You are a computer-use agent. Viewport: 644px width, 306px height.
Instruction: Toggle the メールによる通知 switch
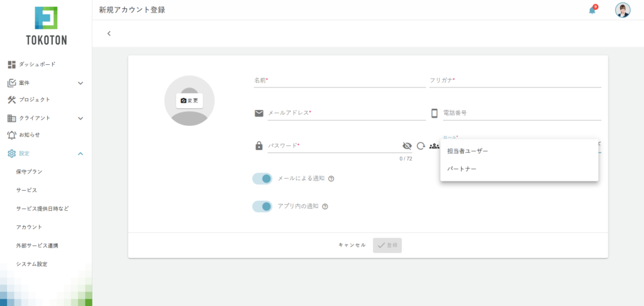point(262,179)
